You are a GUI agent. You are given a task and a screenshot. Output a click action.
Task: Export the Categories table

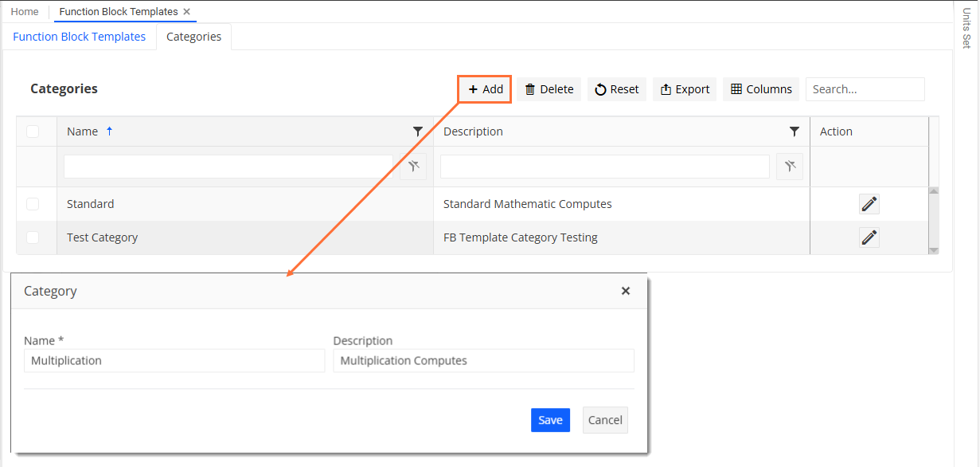pyautogui.click(x=685, y=89)
